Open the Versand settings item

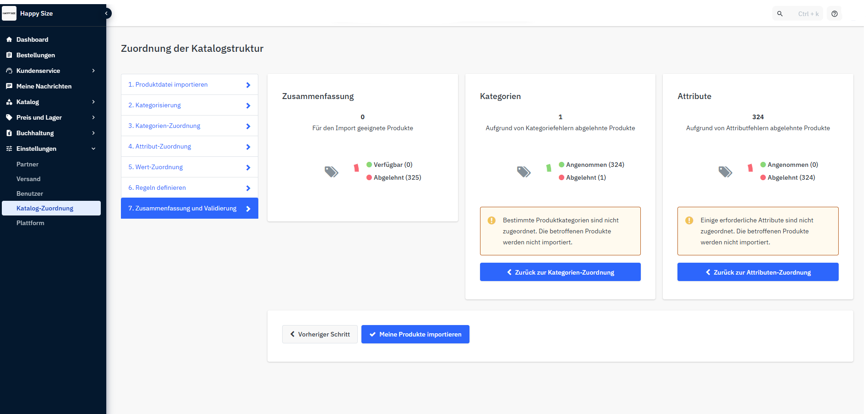[28, 179]
